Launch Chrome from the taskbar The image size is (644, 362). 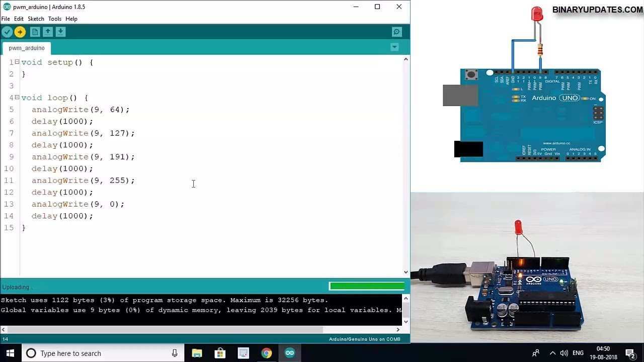pos(266,353)
